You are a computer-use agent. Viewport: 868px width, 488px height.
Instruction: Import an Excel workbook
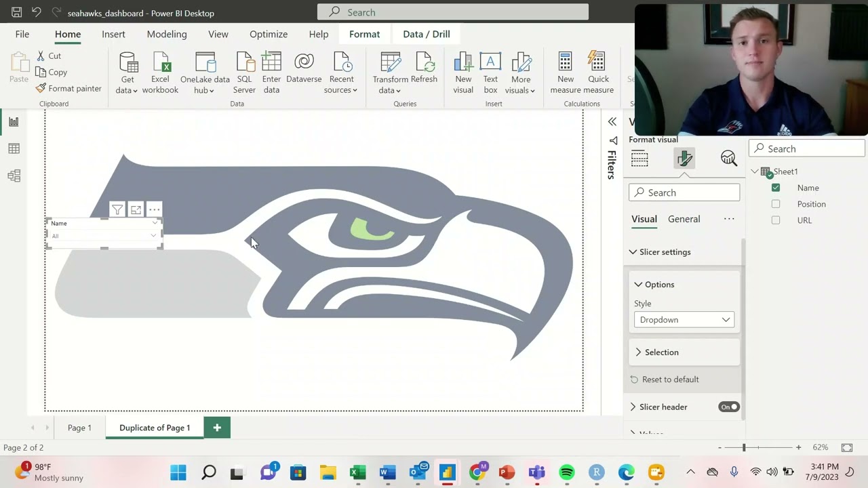[x=160, y=73]
